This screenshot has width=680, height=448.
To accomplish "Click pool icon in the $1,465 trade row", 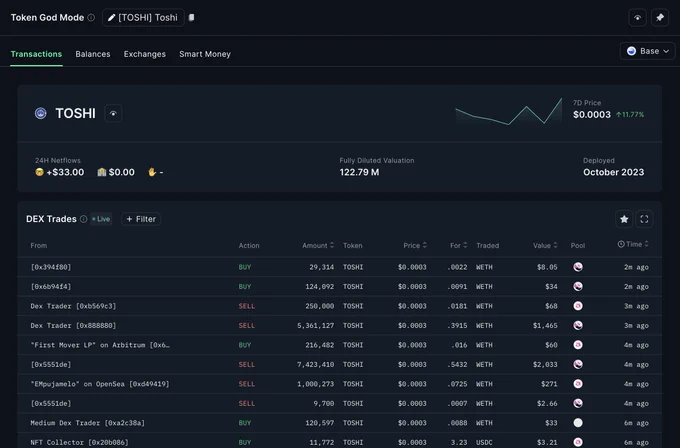I will coord(578,326).
